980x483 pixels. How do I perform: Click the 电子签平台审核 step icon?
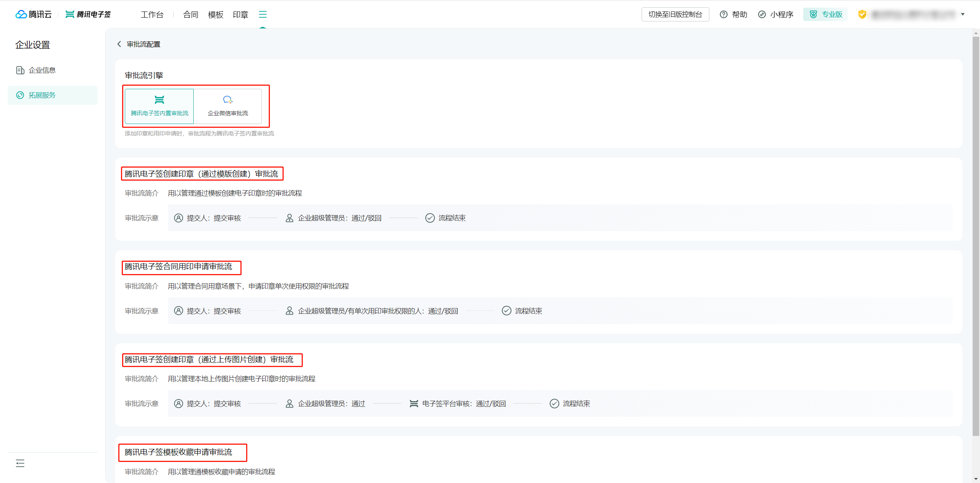point(414,404)
